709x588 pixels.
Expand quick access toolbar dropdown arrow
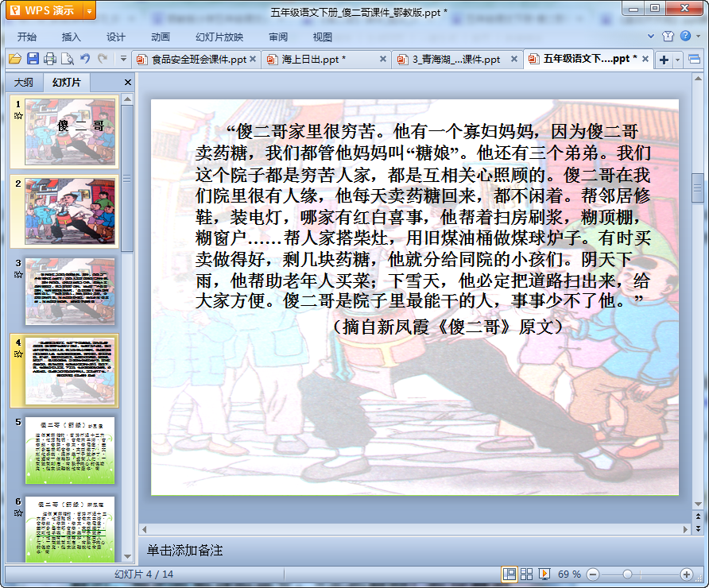123,58
